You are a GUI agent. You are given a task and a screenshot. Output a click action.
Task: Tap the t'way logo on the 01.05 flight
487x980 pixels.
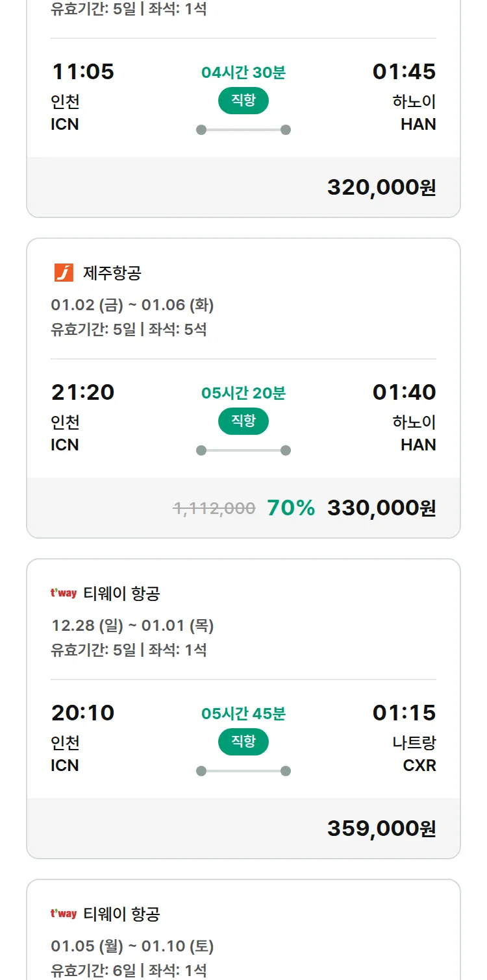[x=64, y=914]
